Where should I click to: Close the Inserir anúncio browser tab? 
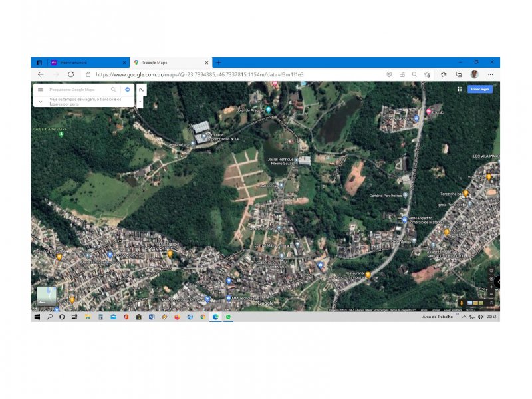click(x=124, y=63)
